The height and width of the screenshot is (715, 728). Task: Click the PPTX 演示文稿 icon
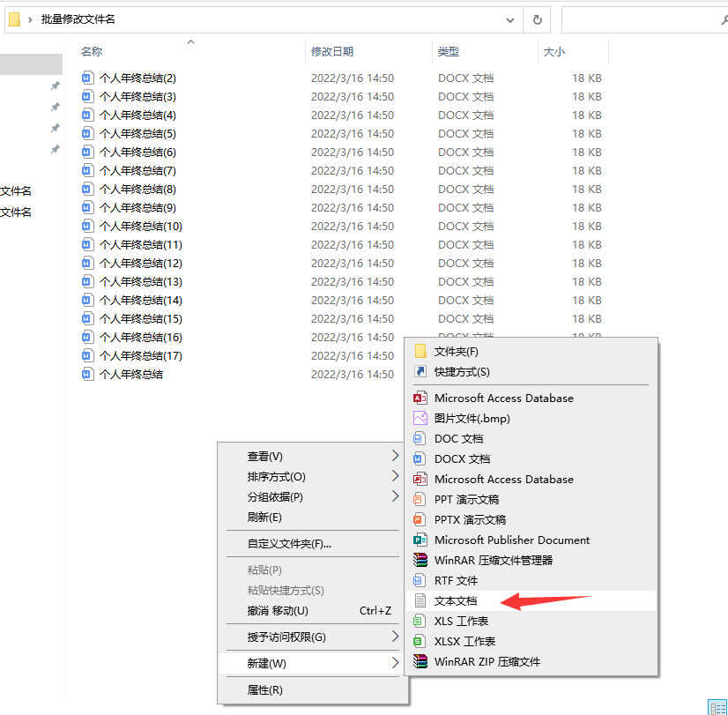pyautogui.click(x=420, y=519)
